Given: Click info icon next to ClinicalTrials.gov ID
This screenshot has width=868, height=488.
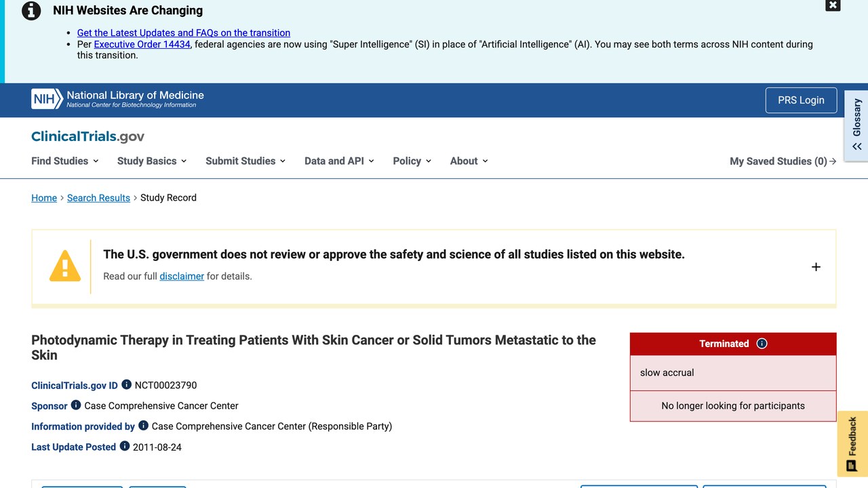Looking at the screenshot, I should (x=126, y=385).
